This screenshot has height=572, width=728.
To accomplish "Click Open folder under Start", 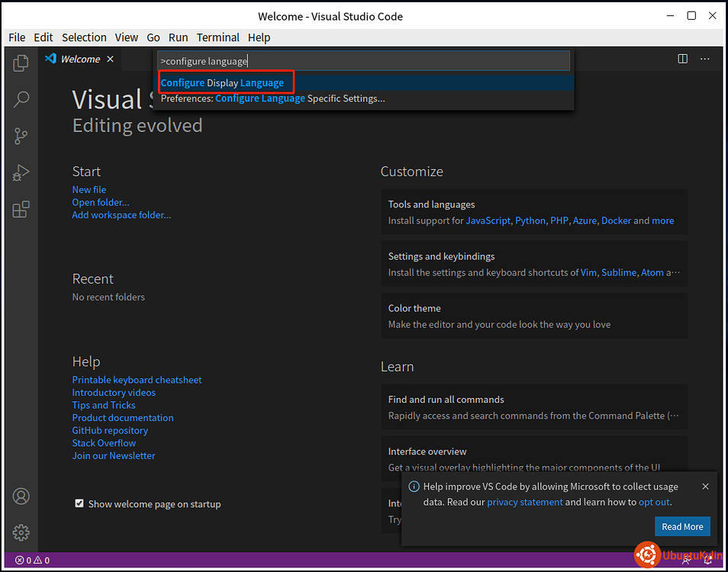I will (x=100, y=201).
